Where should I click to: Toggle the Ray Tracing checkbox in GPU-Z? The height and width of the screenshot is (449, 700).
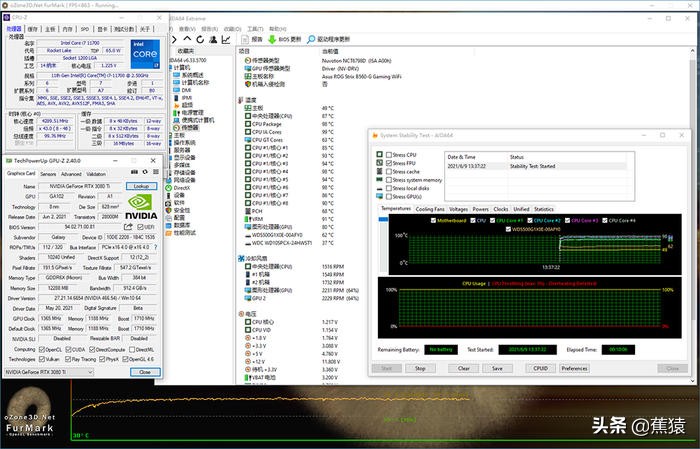coord(68,359)
